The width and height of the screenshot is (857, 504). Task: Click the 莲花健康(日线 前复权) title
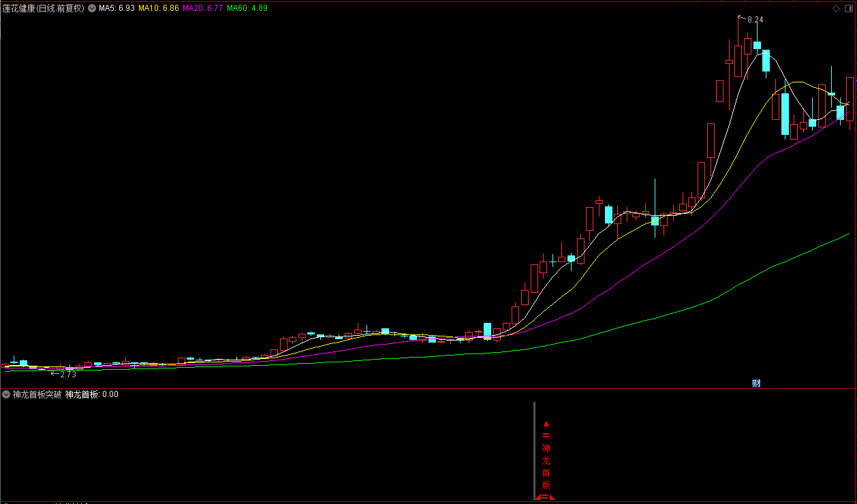44,9
